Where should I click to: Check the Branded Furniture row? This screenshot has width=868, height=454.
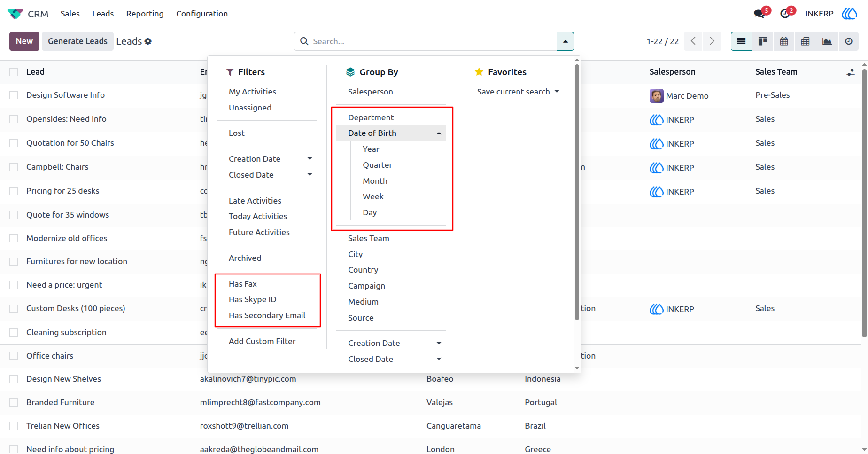click(14, 402)
